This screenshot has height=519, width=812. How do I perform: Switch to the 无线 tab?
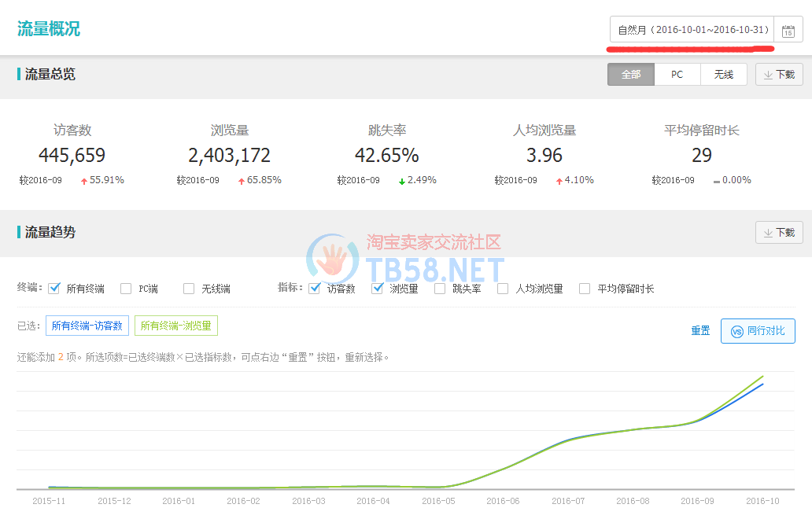[724, 75]
